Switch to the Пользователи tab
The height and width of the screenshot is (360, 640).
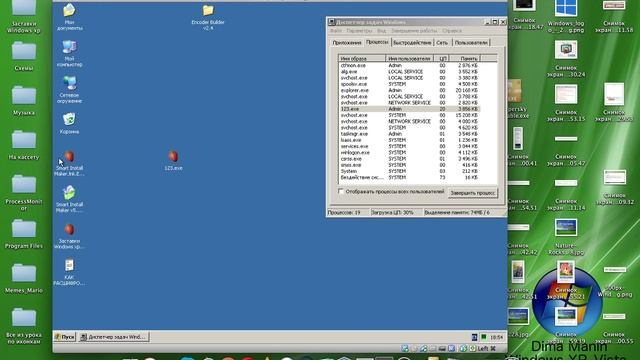(471, 42)
